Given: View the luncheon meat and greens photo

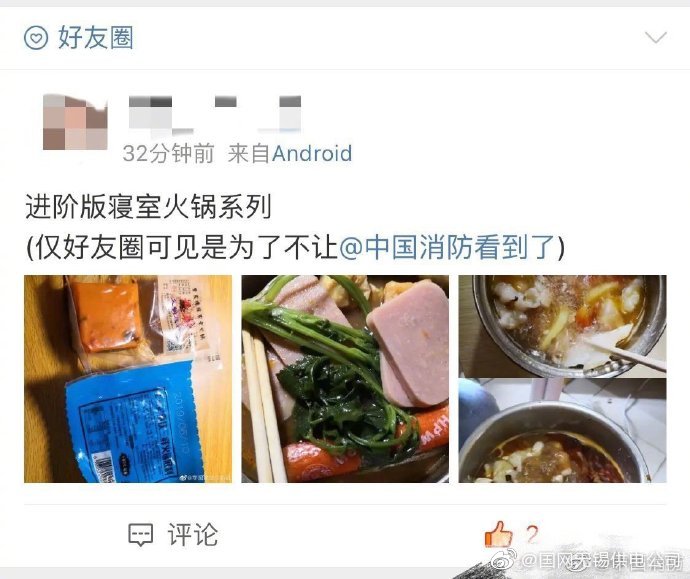Looking at the screenshot, I should pos(345,379).
